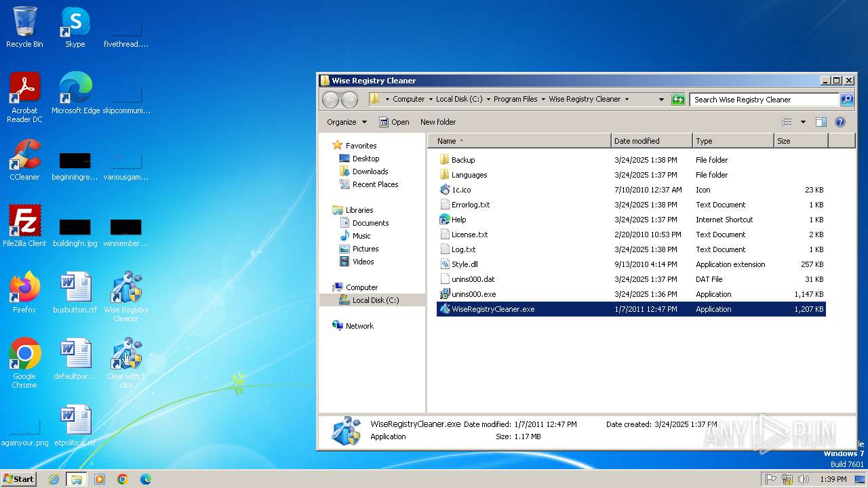
Task: Select againyour.png desktop file
Action: click(24, 434)
